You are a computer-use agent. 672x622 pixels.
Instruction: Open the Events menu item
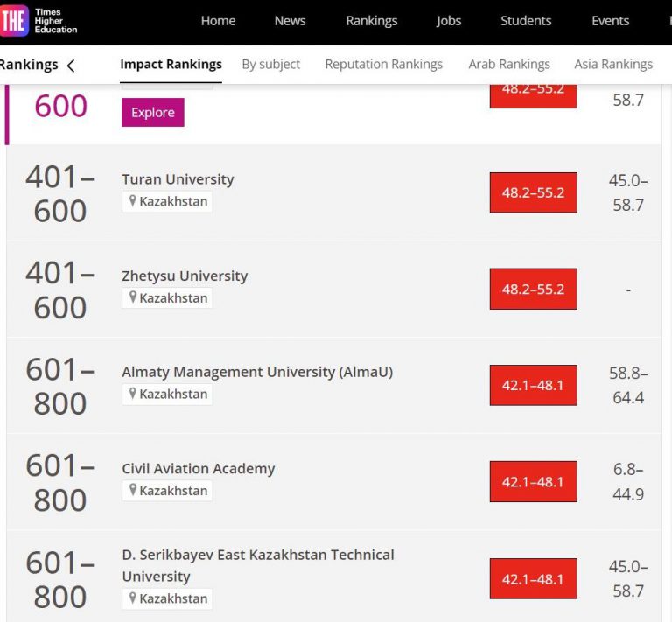pyautogui.click(x=610, y=21)
